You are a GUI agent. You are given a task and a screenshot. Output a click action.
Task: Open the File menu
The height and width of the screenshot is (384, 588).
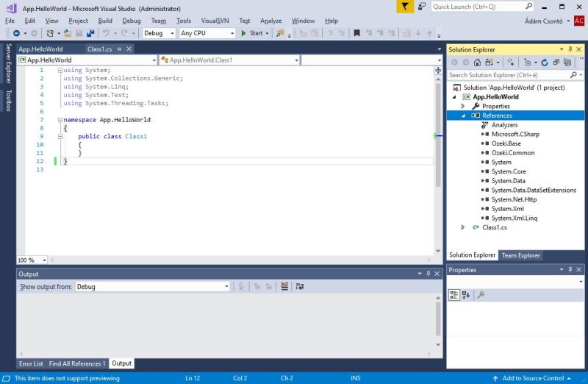click(10, 21)
